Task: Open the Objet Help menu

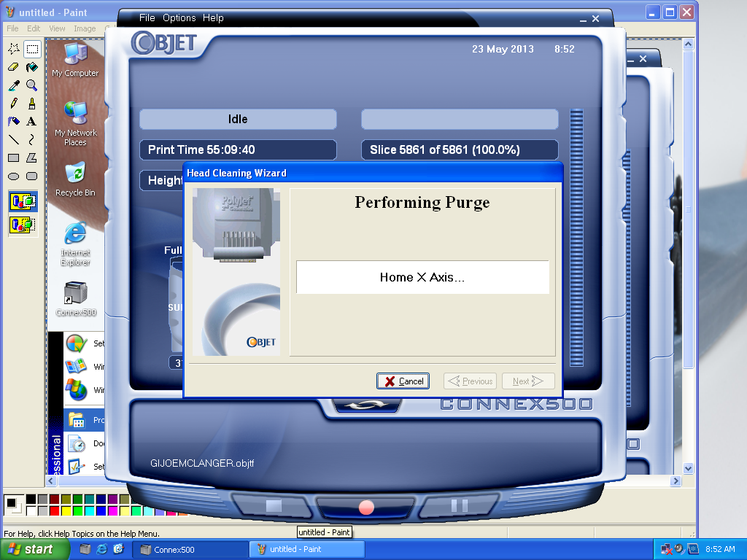Action: (213, 17)
